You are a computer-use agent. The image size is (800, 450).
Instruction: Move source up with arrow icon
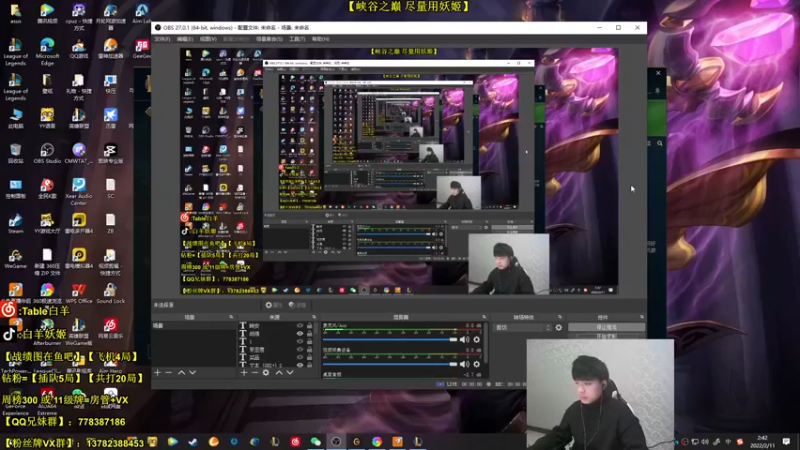[279, 372]
